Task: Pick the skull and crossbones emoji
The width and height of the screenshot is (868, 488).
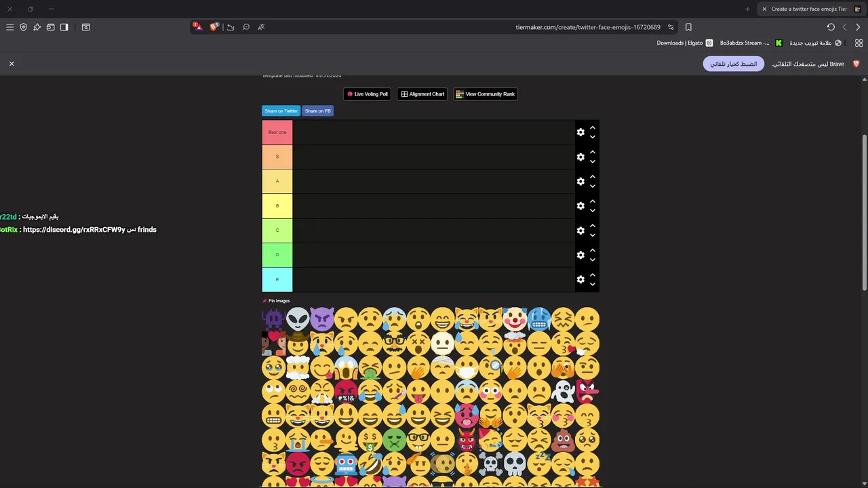Action: point(491,464)
